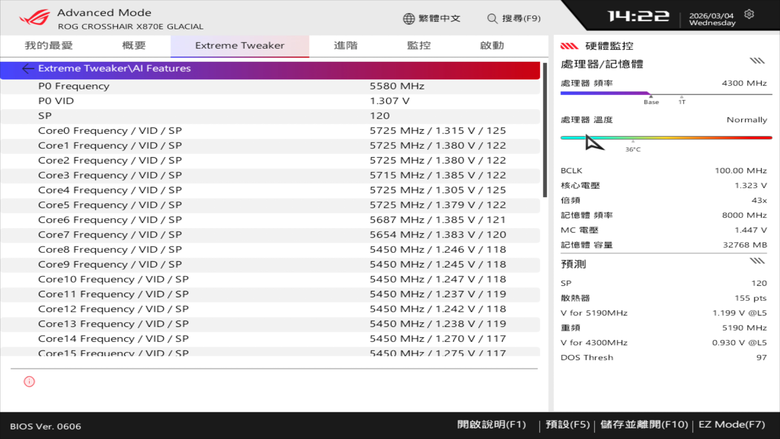Screen dimensions: 780x439
Task: Click the DOS Thresh 97 value
Action: coord(762,357)
